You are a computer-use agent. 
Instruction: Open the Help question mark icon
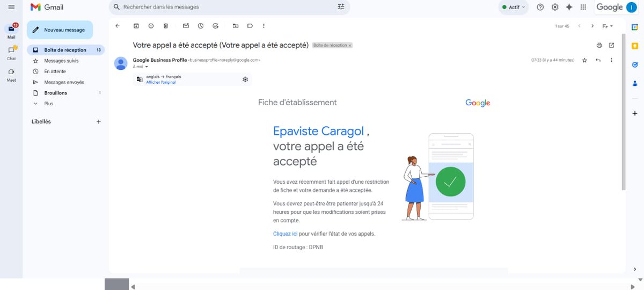(540, 7)
